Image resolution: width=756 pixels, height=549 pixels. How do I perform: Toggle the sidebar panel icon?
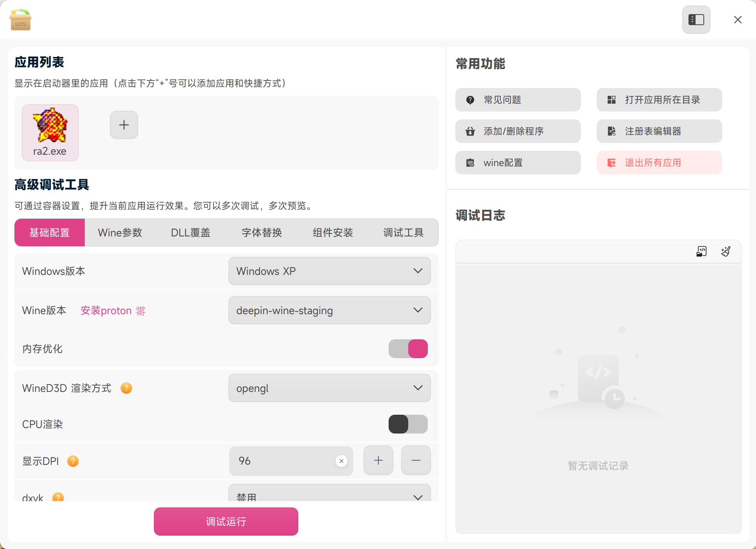(696, 20)
